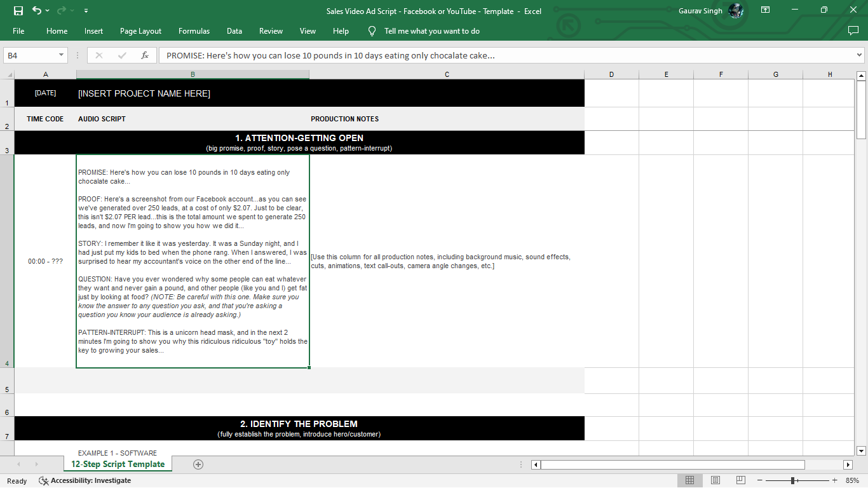Screen dimensions: 868x488
Task: Click 'Accessibility: Investigate' in status bar
Action: (x=85, y=480)
